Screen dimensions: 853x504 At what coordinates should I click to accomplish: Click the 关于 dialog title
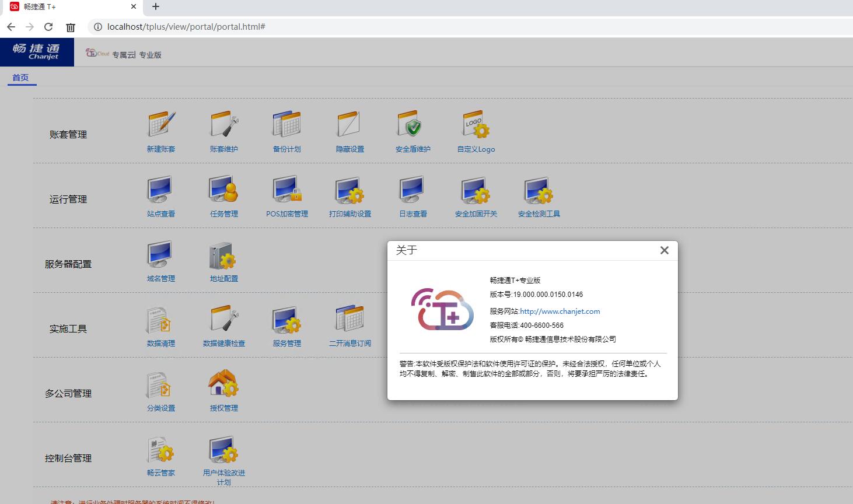tap(406, 250)
